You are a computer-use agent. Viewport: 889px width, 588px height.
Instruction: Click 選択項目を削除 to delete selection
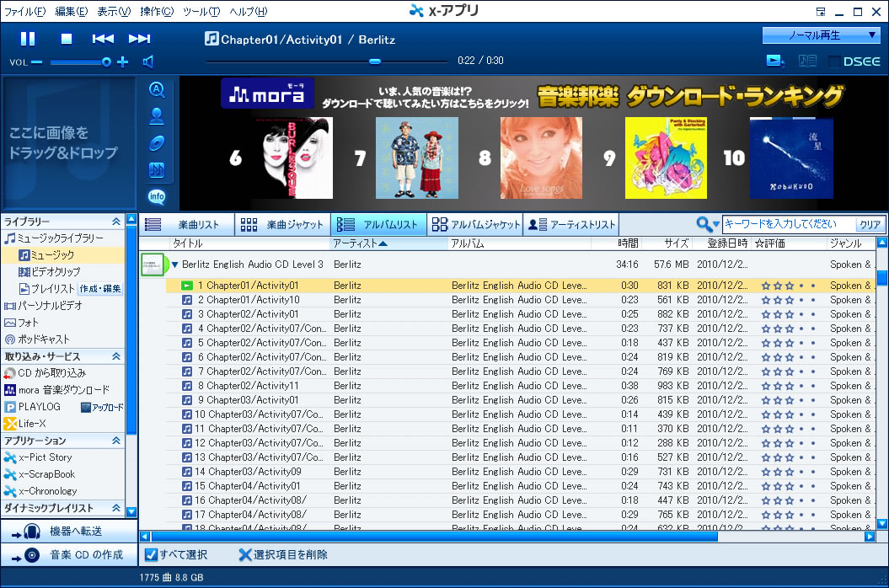(283, 554)
